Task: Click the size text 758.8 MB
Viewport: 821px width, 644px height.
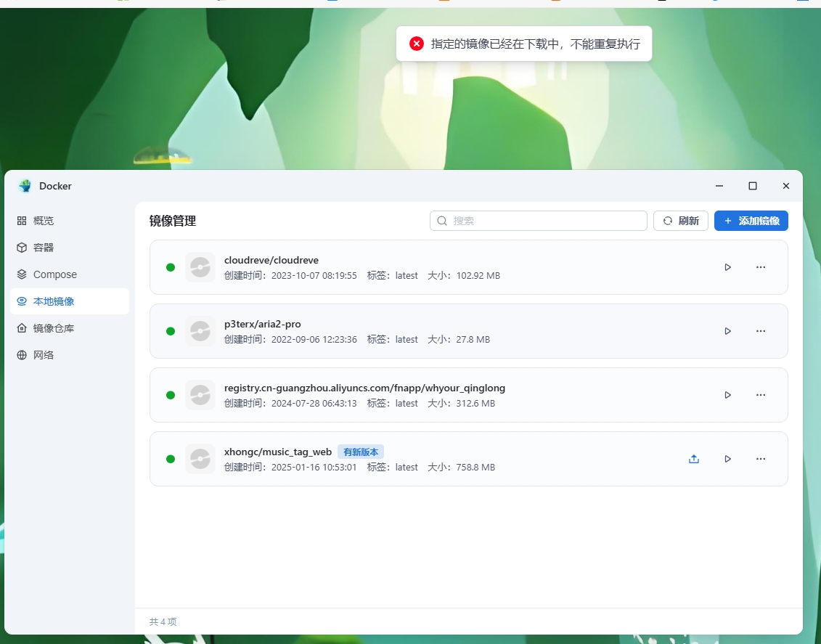Action: coord(475,467)
